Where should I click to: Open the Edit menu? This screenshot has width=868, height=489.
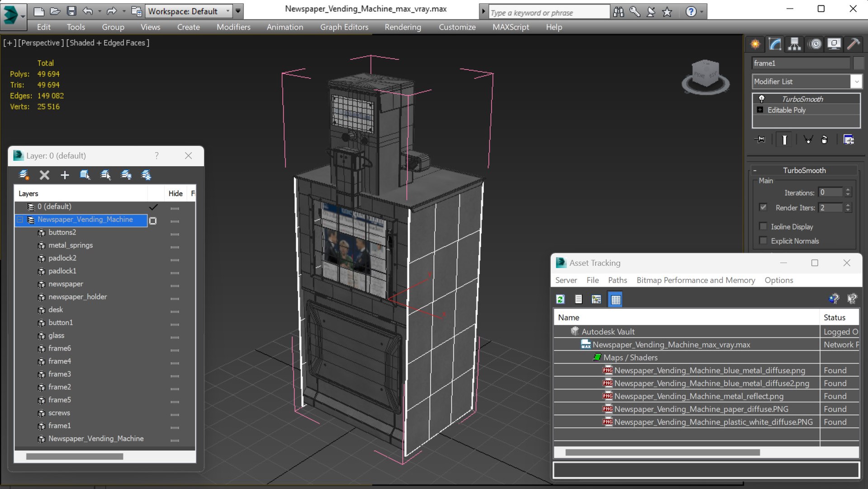click(43, 27)
